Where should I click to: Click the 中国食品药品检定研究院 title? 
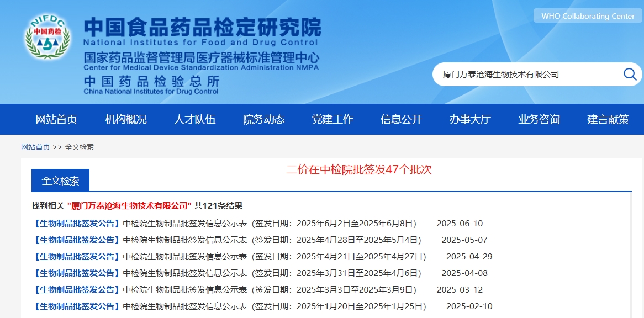click(x=202, y=28)
